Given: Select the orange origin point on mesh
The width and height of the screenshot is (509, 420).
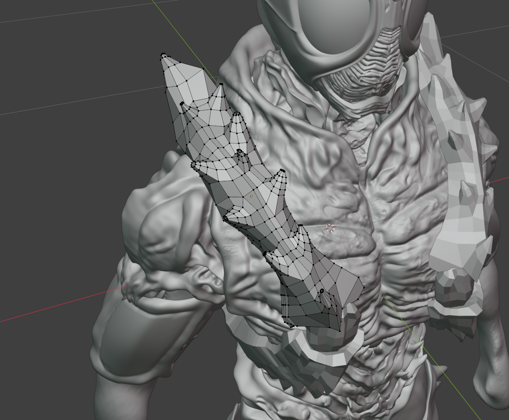Looking at the screenshot, I should click(x=251, y=196).
